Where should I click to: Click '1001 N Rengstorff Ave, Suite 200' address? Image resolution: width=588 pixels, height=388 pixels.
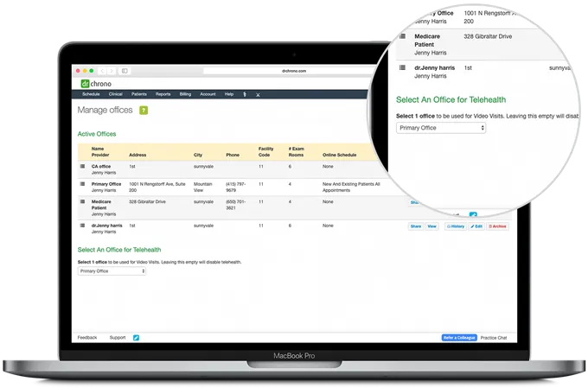[157, 187]
